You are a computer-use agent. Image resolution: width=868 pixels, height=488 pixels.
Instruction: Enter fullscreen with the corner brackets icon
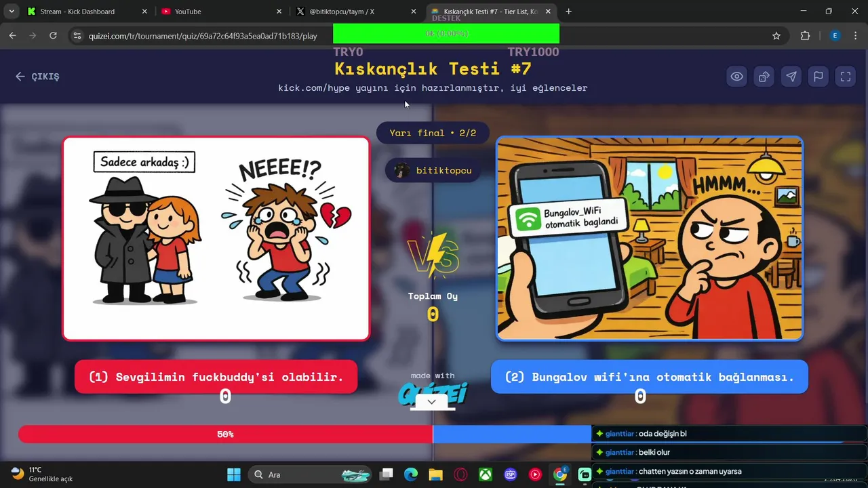point(846,77)
